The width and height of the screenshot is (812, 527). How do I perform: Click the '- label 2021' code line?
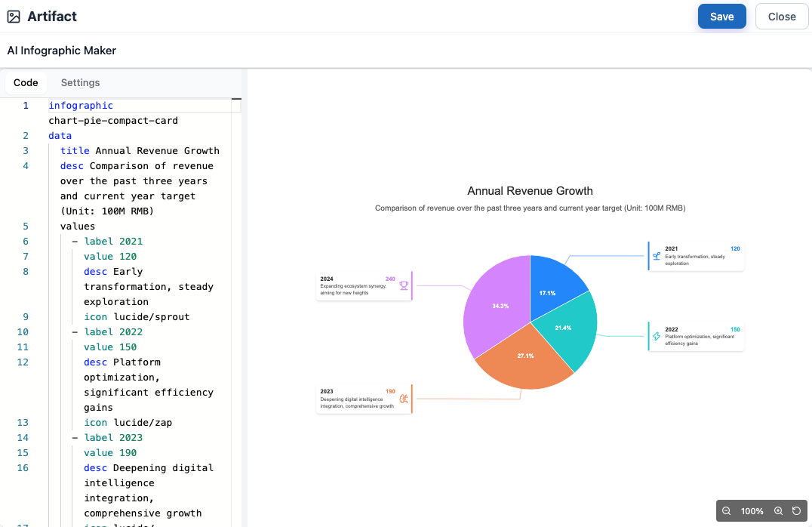(x=107, y=241)
